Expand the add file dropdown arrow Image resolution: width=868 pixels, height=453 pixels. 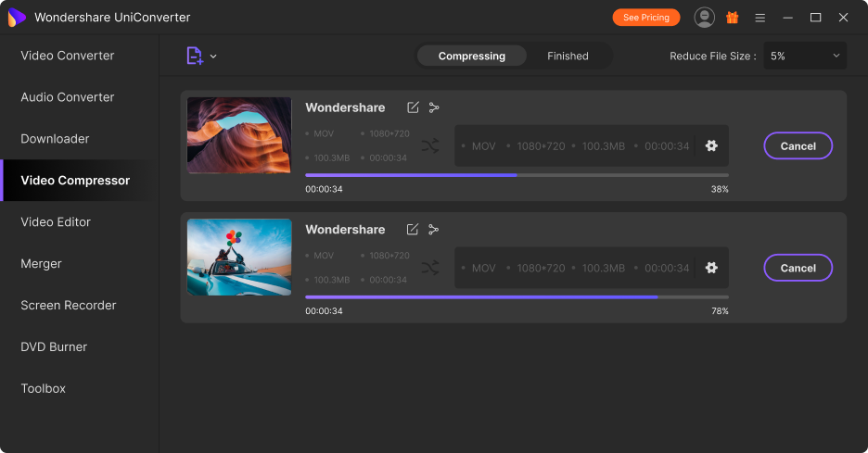click(x=213, y=56)
